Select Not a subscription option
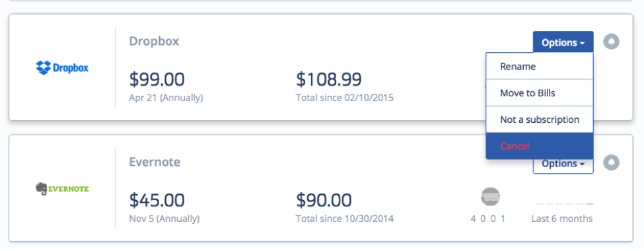 point(540,120)
